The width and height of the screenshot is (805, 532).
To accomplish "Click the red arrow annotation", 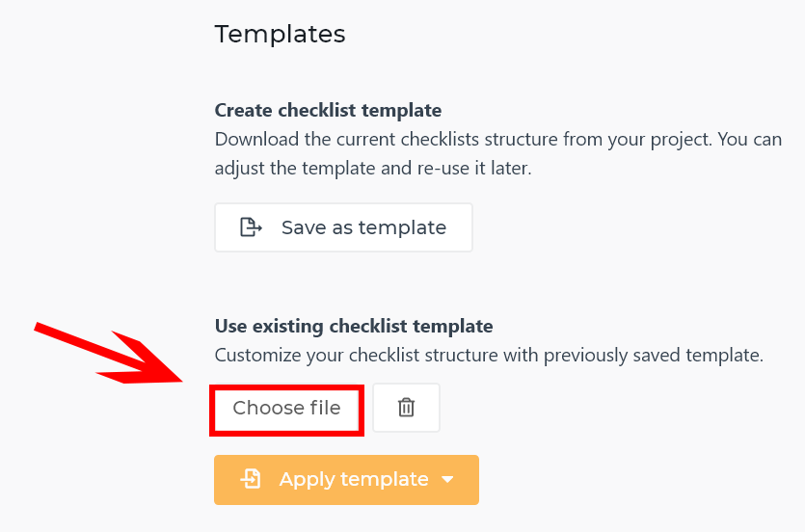I will pyautogui.click(x=109, y=353).
